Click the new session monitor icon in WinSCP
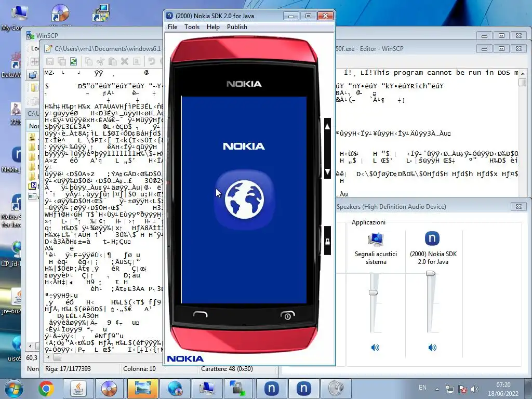Screen dimensions: 532x399 [33, 75]
